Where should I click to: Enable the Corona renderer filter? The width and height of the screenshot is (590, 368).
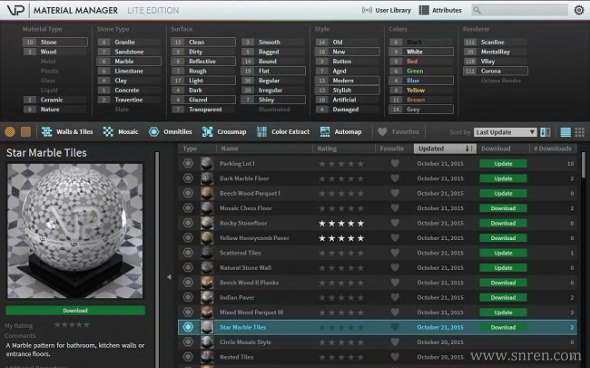[496, 71]
